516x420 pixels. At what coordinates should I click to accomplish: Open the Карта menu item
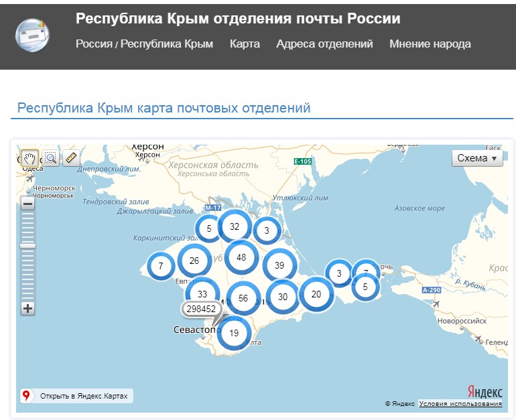245,44
